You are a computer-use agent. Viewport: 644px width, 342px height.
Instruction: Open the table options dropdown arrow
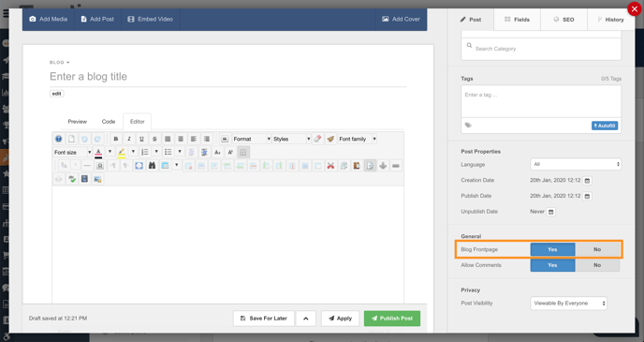coord(176,166)
